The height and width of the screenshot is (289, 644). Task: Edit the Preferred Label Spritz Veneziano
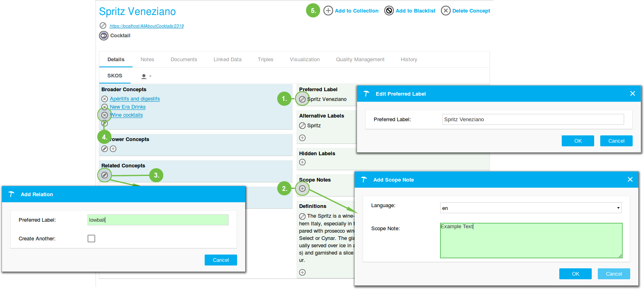[x=302, y=99]
